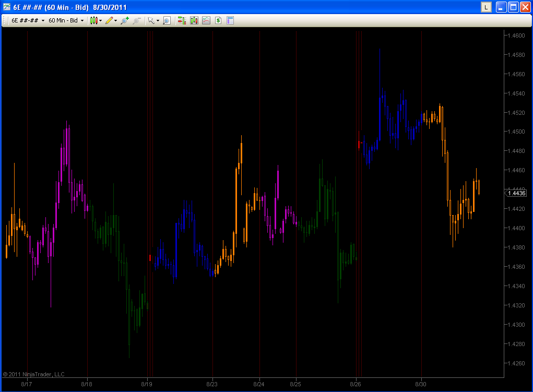Minimize the chart window
This screenshot has width=533, height=392.
click(x=501, y=7)
